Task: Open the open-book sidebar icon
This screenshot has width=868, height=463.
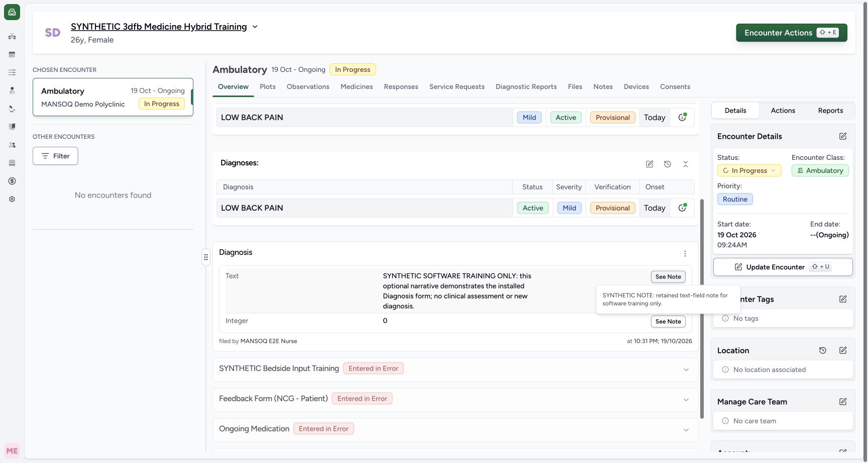Action: coord(12,127)
